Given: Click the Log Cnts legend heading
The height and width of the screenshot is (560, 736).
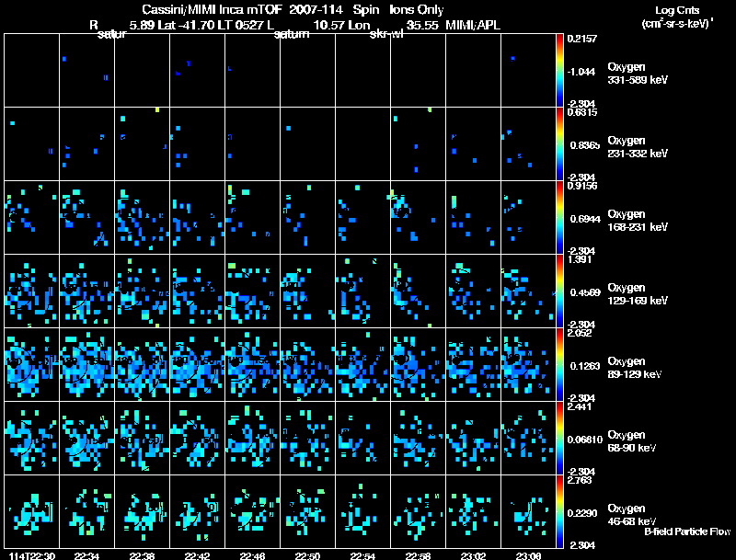Looking at the screenshot, I should pos(677,10).
